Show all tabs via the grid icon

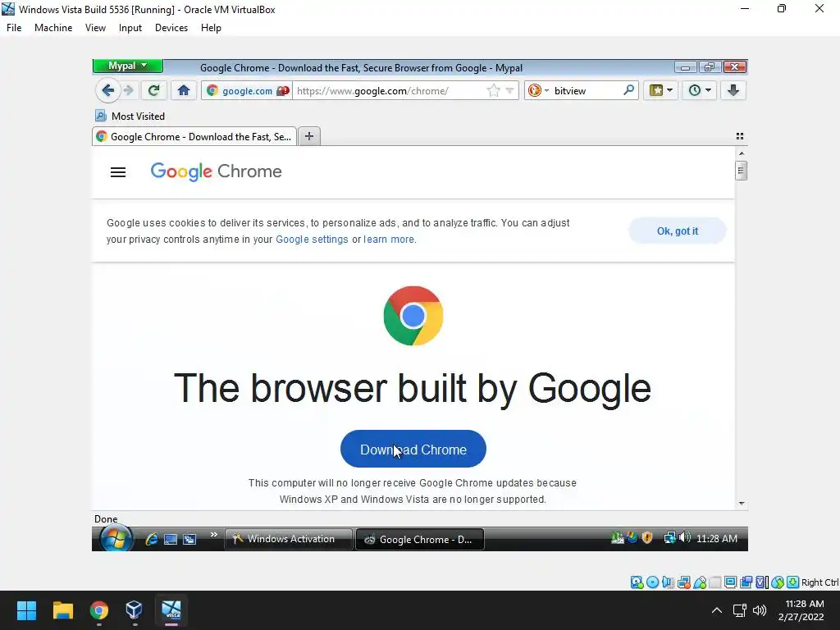(x=740, y=136)
